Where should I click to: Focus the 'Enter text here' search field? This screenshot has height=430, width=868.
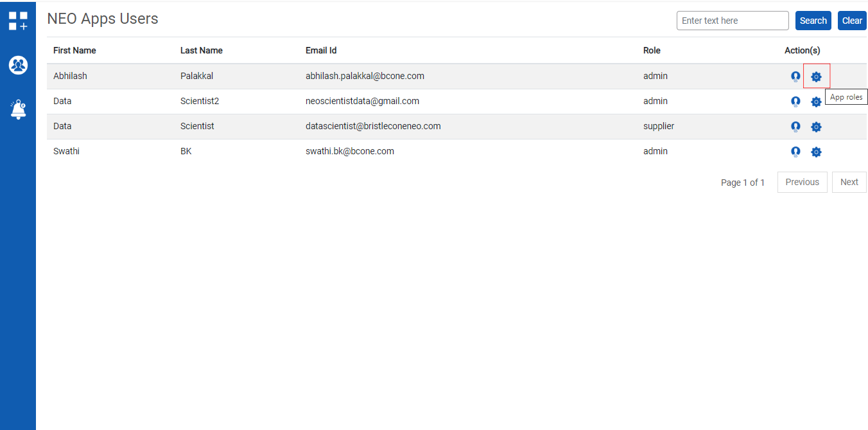(x=733, y=21)
